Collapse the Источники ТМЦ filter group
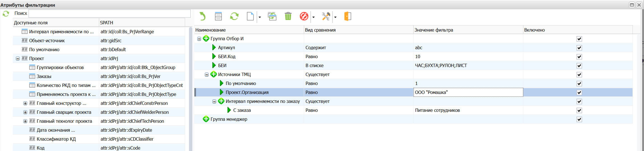The width and height of the screenshot is (644, 151). 207,75
